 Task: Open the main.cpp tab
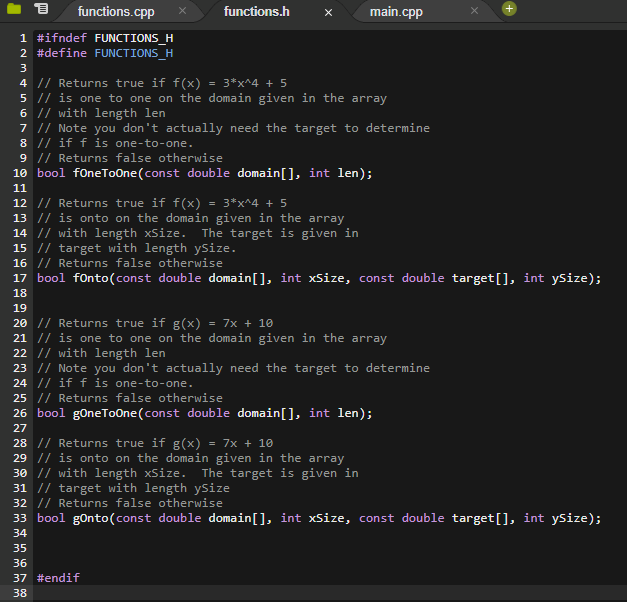coord(396,12)
